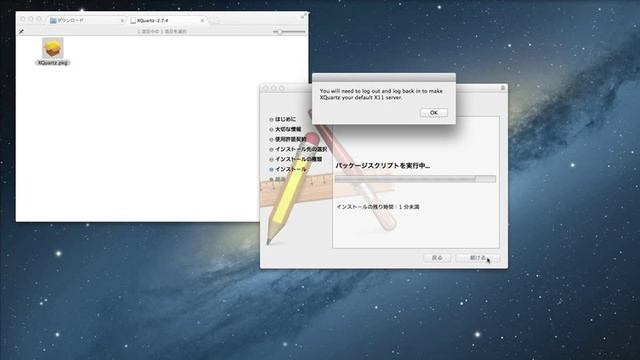Select the 使用許諾契約 installer step

click(x=288, y=139)
